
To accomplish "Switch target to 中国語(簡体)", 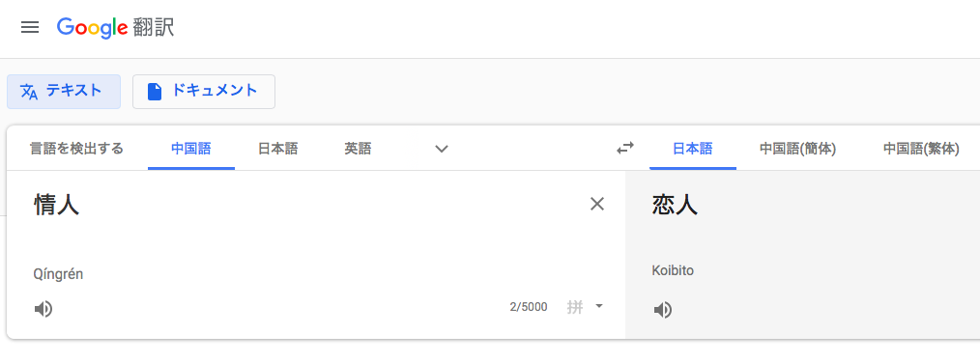I will tap(798, 149).
